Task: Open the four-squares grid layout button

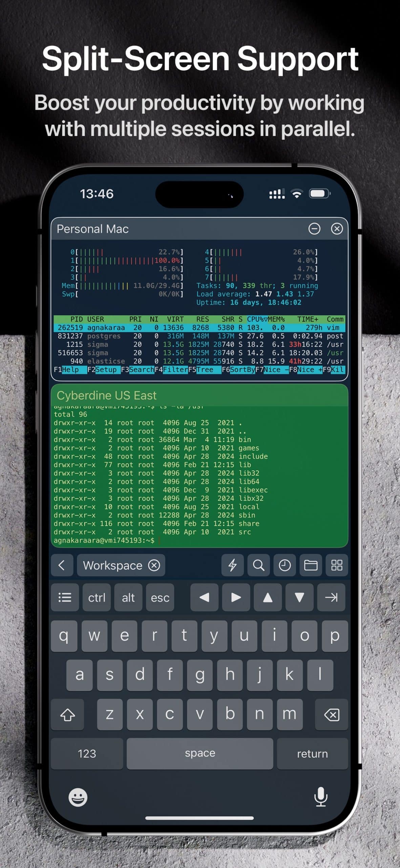Action: tap(337, 565)
